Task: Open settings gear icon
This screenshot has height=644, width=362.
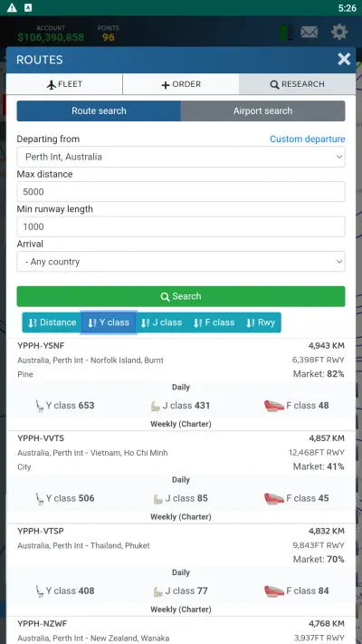Action: [x=339, y=32]
